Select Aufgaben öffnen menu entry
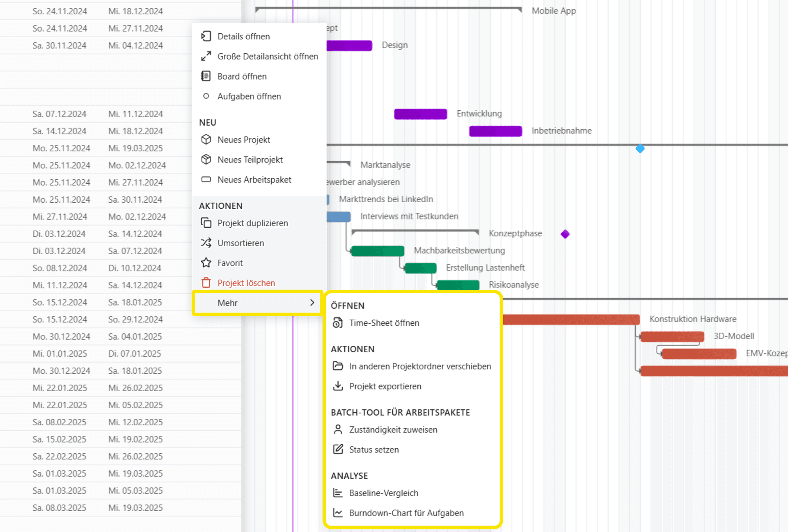This screenshot has width=788, height=532. click(249, 96)
